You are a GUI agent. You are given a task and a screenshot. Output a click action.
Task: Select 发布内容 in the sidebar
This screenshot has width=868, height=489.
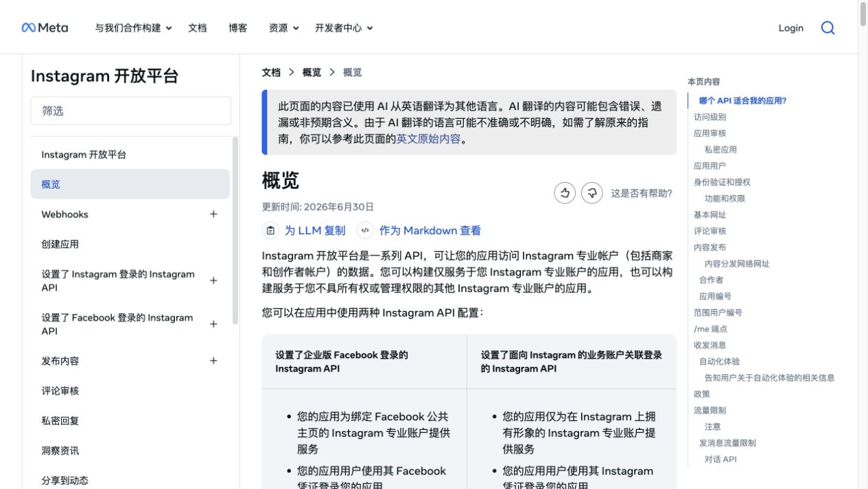tap(60, 361)
